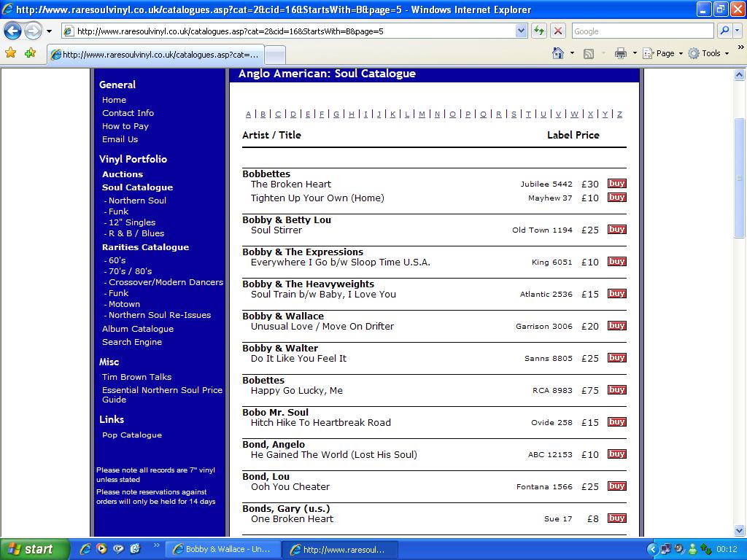Click the Refresh page icon

(x=539, y=31)
